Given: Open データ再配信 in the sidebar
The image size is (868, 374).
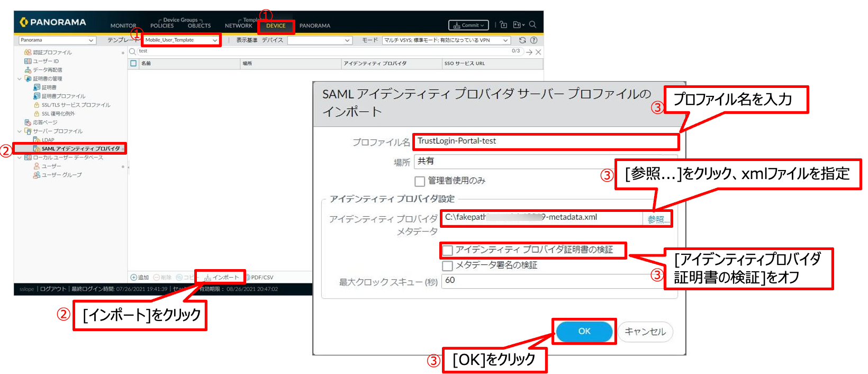Looking at the screenshot, I should coord(48,70).
